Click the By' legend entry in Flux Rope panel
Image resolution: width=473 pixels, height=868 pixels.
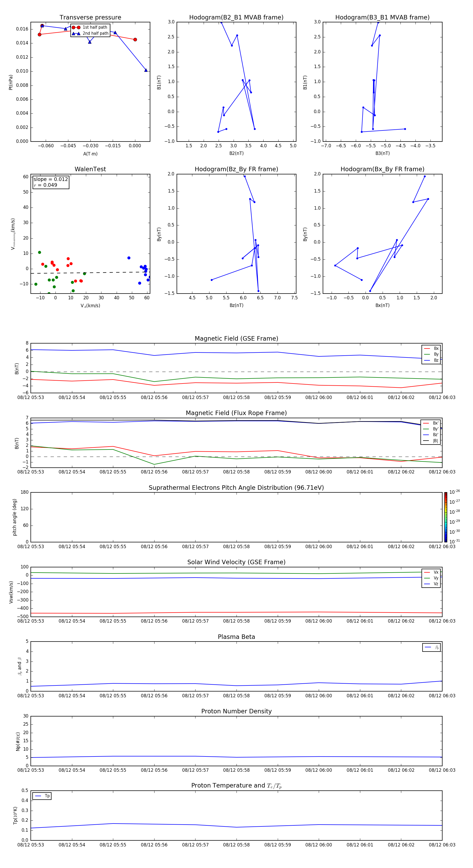point(431,429)
